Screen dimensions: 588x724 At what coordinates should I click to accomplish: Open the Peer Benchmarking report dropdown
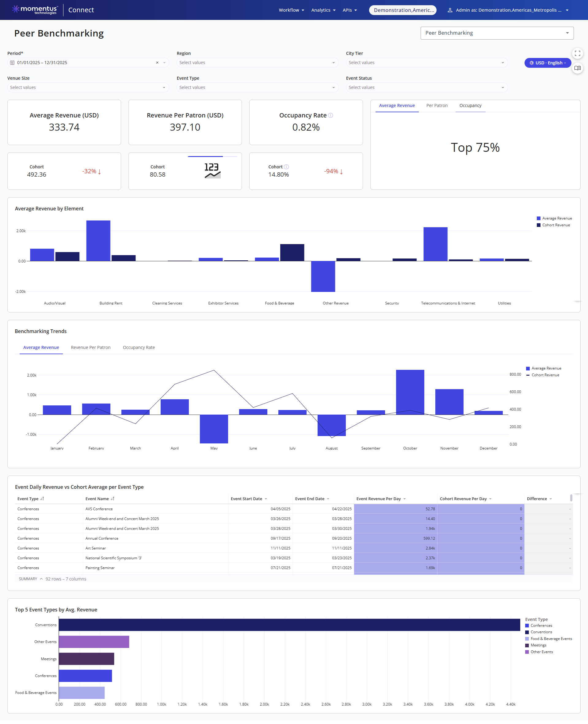point(497,33)
